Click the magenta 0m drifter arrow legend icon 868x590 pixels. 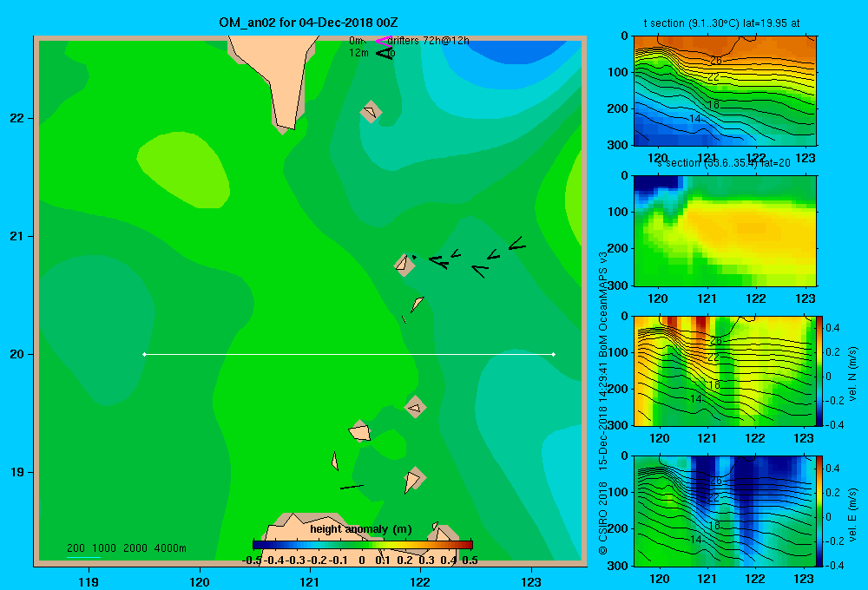[x=383, y=41]
